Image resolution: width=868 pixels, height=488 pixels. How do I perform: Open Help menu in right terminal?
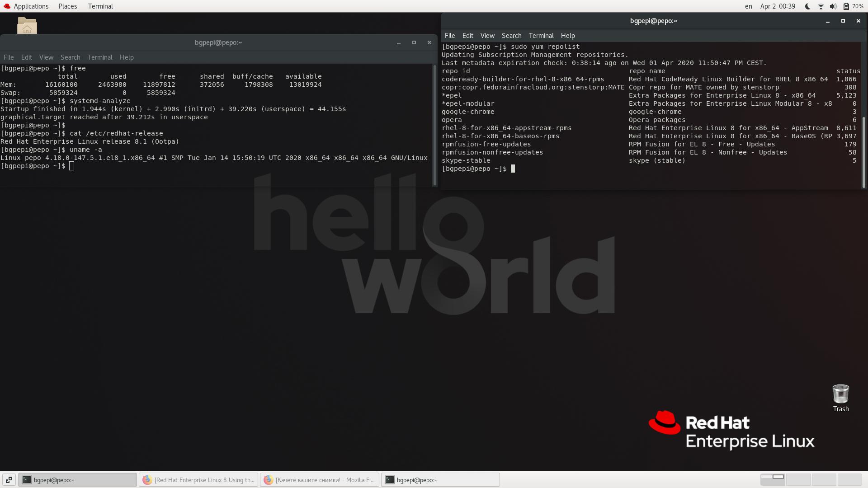click(568, 36)
